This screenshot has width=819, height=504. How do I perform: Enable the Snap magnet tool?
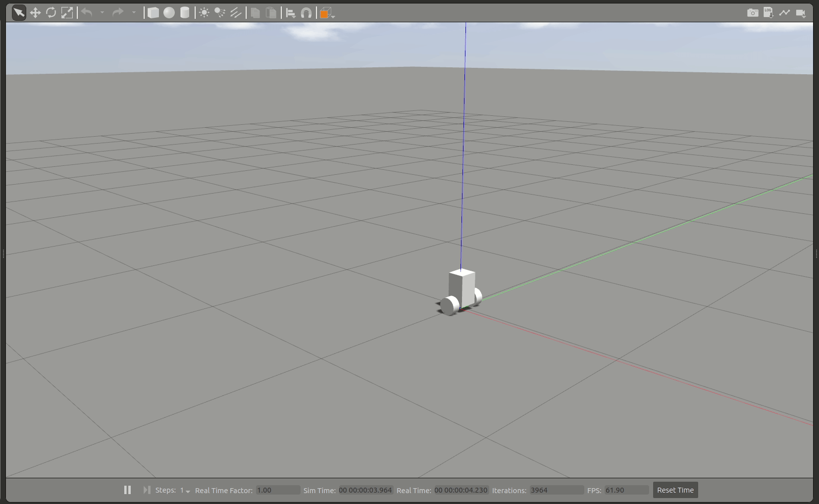pyautogui.click(x=307, y=13)
